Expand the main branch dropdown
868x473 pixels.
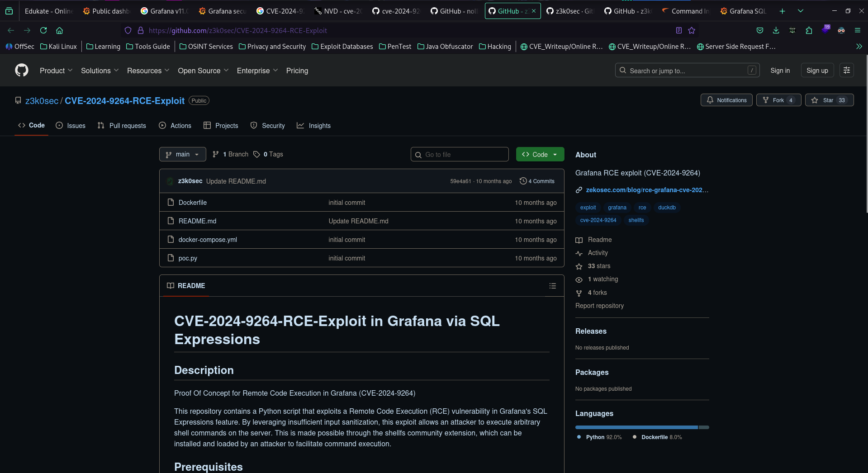coord(182,154)
